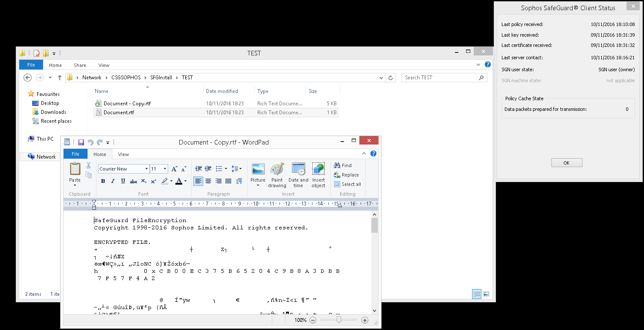Click the Explorer Up one level arrow
The height and width of the screenshot is (330, 644).
pyautogui.click(x=59, y=78)
